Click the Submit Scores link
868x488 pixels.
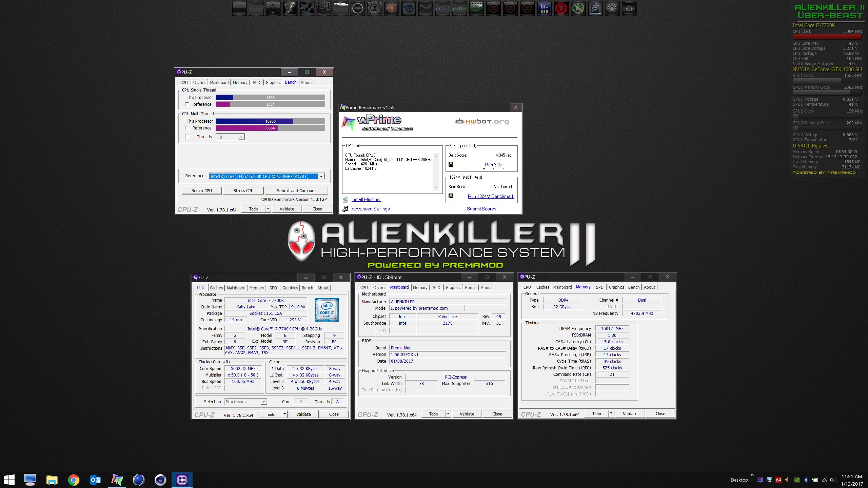point(481,209)
